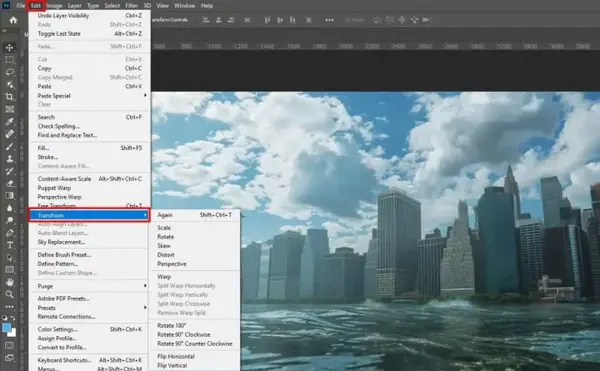Viewport: 600px width, 371px height.
Task: Select the Rectangle shape tool
Action: [x=10, y=270]
